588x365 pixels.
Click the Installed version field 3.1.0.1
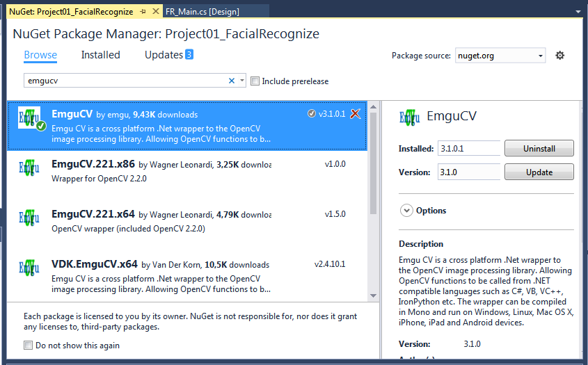[x=469, y=148]
